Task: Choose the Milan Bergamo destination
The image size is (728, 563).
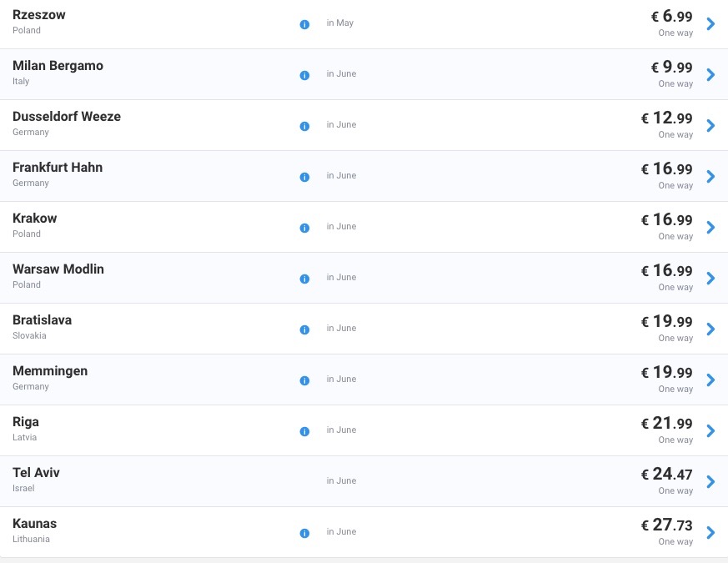Action: (x=58, y=66)
